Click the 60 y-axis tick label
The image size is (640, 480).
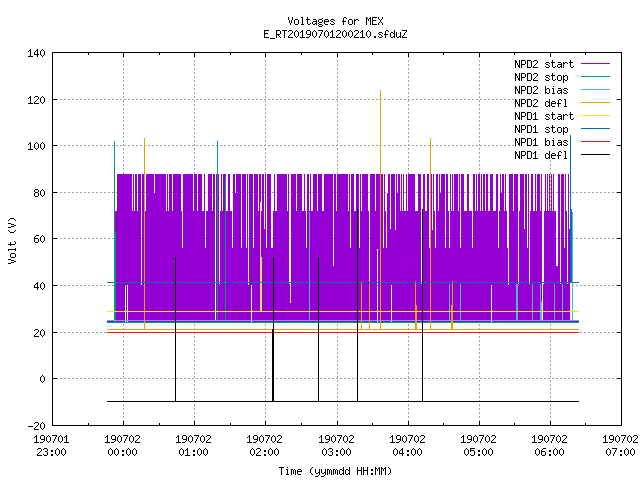tap(39, 239)
